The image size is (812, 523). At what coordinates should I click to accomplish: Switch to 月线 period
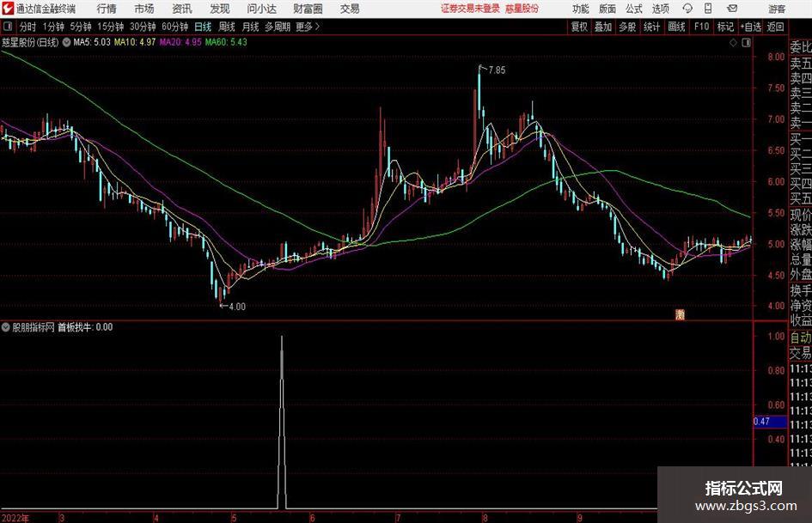(x=251, y=27)
